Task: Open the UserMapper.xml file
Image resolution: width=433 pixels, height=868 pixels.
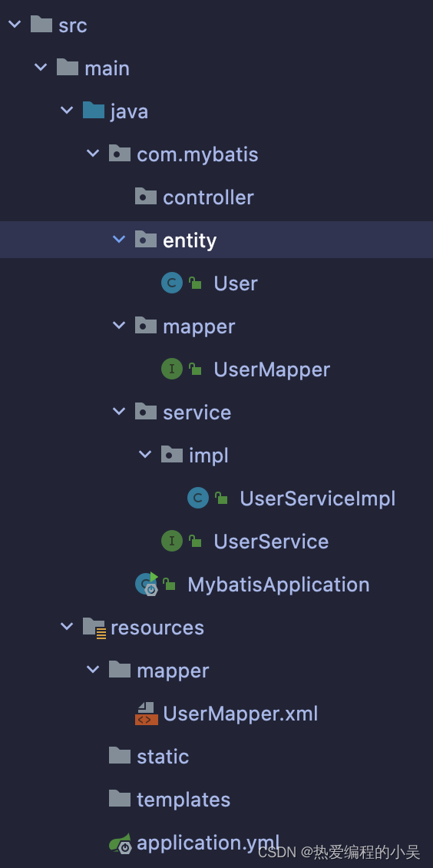Action: coord(240,714)
